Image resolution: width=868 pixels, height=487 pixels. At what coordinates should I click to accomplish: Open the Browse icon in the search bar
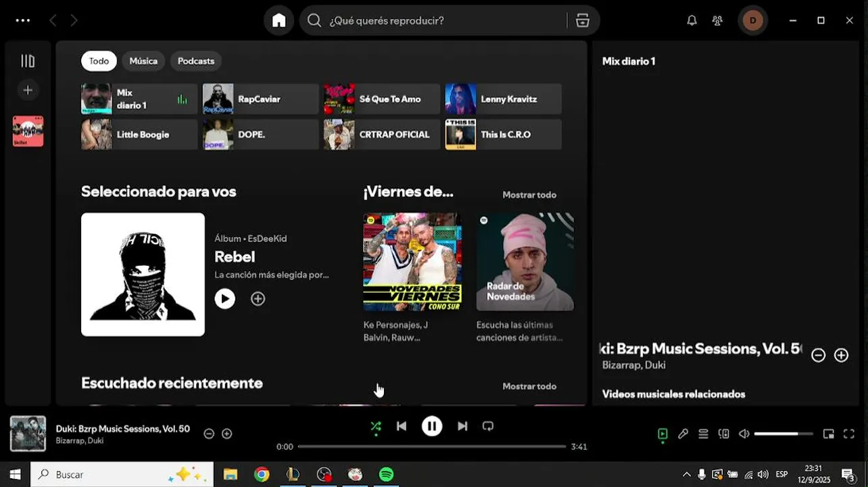tap(583, 20)
